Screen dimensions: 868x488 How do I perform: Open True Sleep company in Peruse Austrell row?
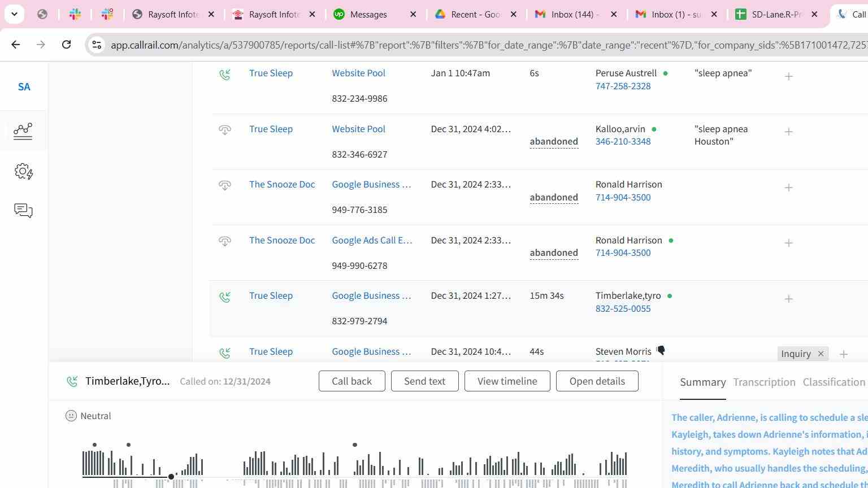point(271,73)
